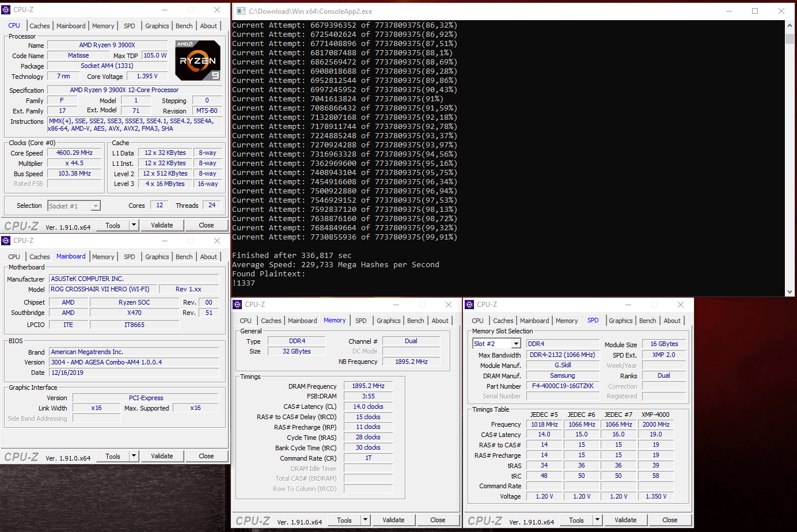797x532 pixels.
Task: Open the About tab in the SPD window
Action: coord(672,321)
